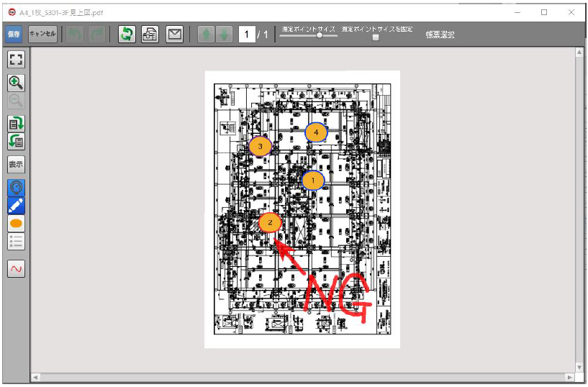Image resolution: width=588 pixels, height=387 pixels.
Task: Select the orange ellipse marker tool
Action: click(16, 224)
